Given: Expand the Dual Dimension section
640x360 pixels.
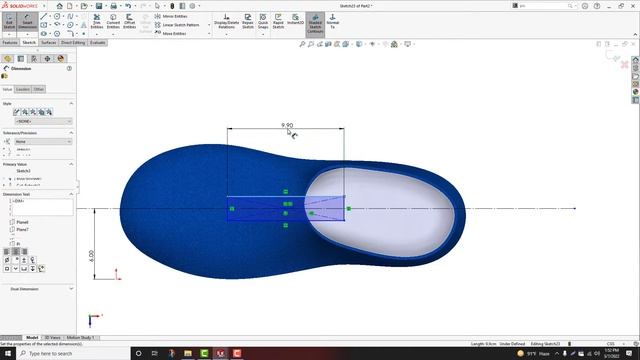Looking at the screenshot, I should [x=71, y=289].
